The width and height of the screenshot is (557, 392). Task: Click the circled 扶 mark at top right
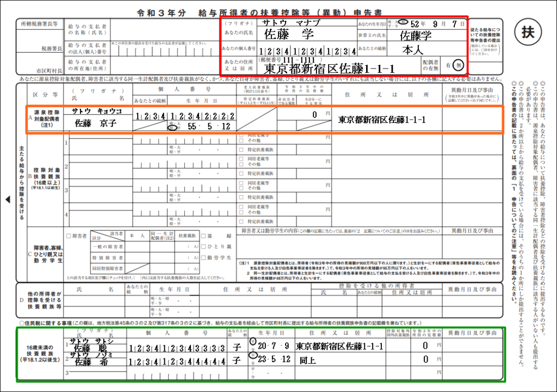528,32
